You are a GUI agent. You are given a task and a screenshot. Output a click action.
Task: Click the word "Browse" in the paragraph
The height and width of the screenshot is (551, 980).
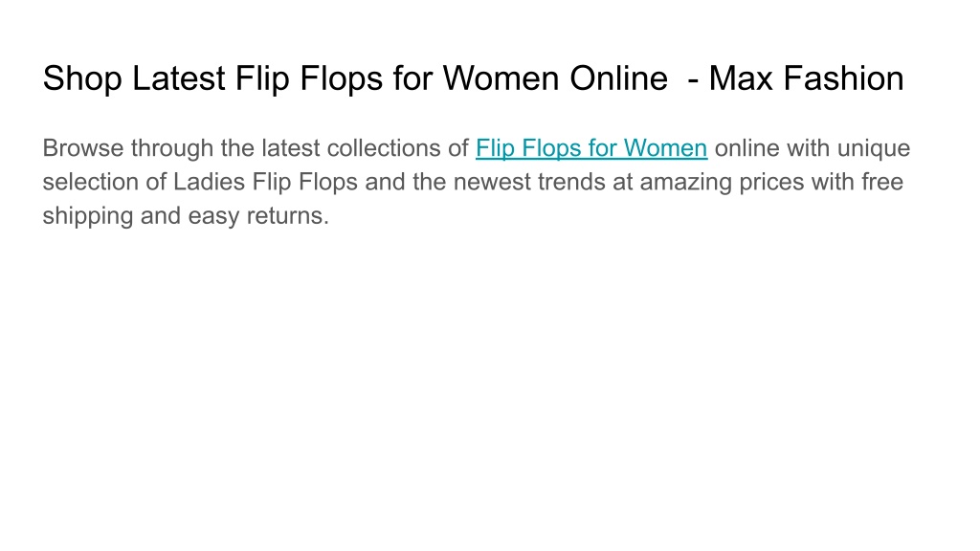tap(83, 148)
